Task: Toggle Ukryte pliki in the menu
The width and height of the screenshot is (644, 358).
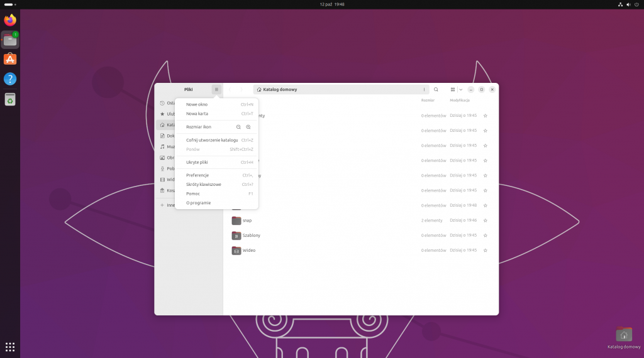Action: click(x=216, y=163)
